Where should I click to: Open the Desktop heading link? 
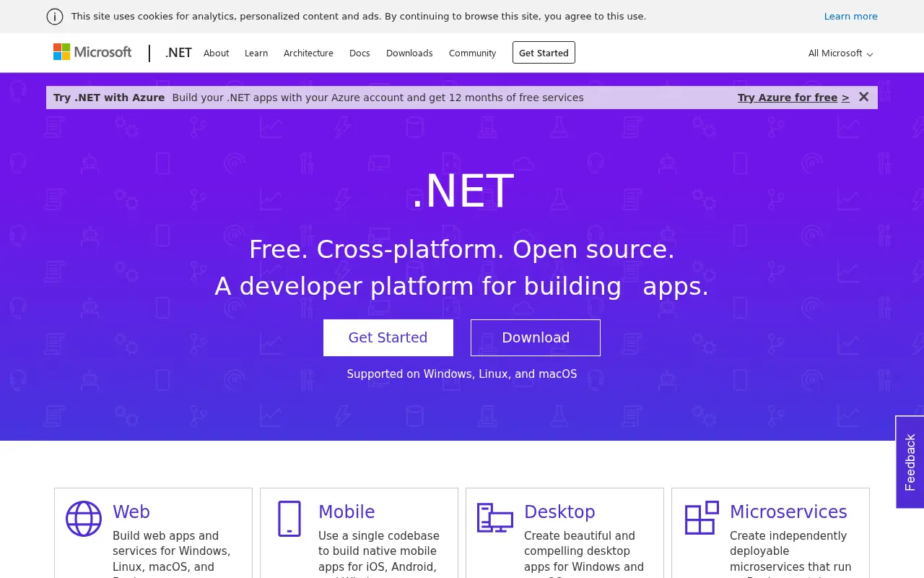pos(559,512)
